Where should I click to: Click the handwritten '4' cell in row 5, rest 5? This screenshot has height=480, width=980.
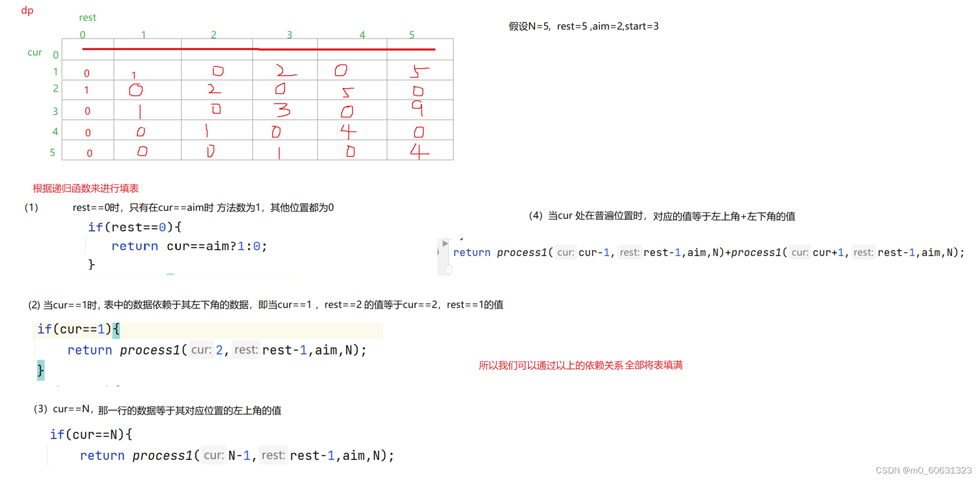(419, 151)
